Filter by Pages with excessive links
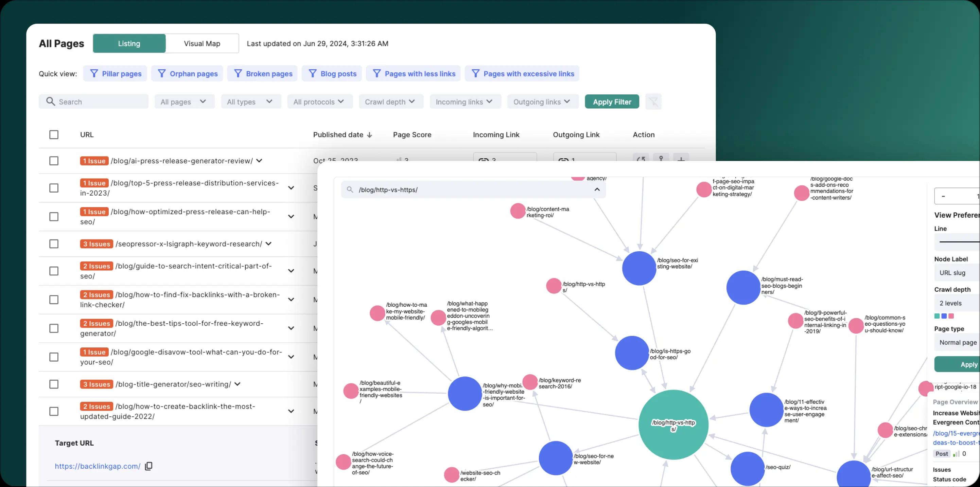This screenshot has width=980, height=487. point(522,73)
